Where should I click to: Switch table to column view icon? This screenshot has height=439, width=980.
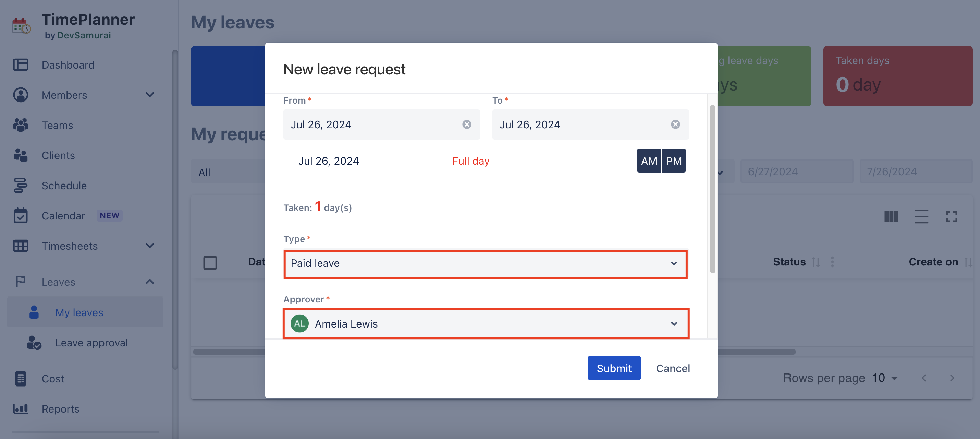891,217
